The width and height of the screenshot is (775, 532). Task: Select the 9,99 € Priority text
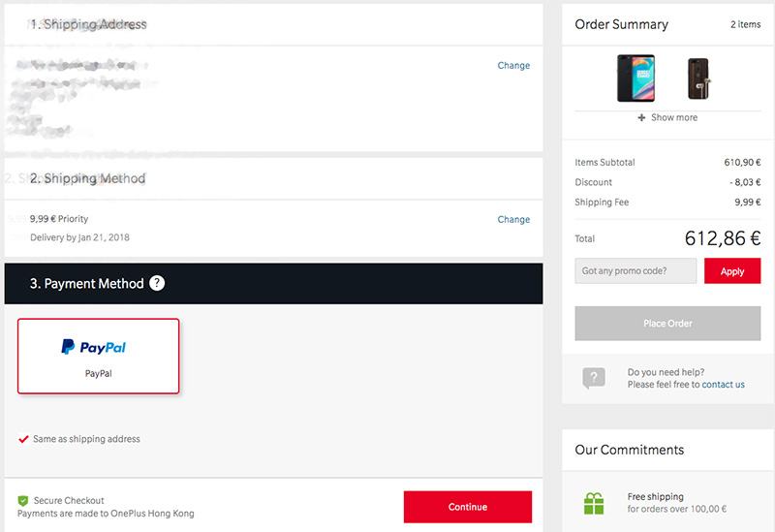pyautogui.click(x=59, y=219)
